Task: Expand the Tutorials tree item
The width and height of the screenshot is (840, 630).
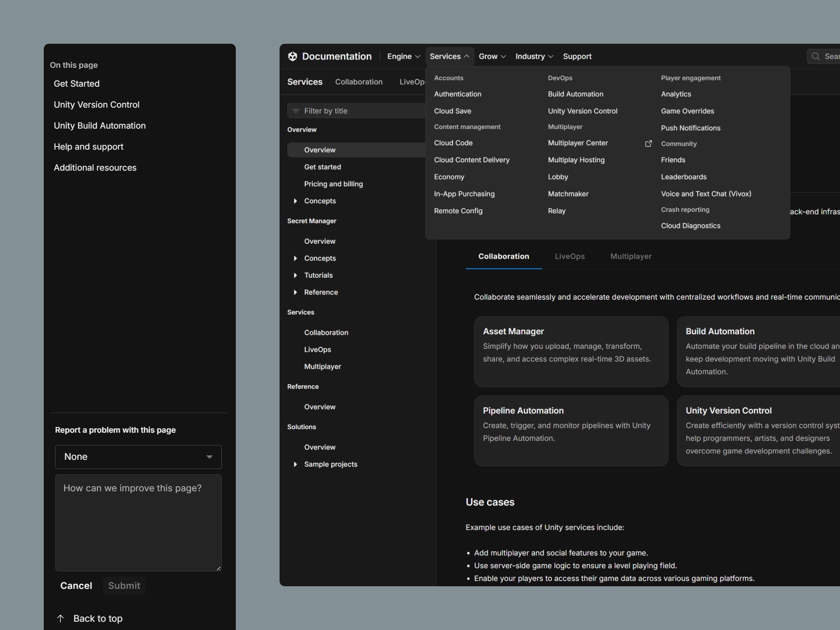Action: click(295, 276)
